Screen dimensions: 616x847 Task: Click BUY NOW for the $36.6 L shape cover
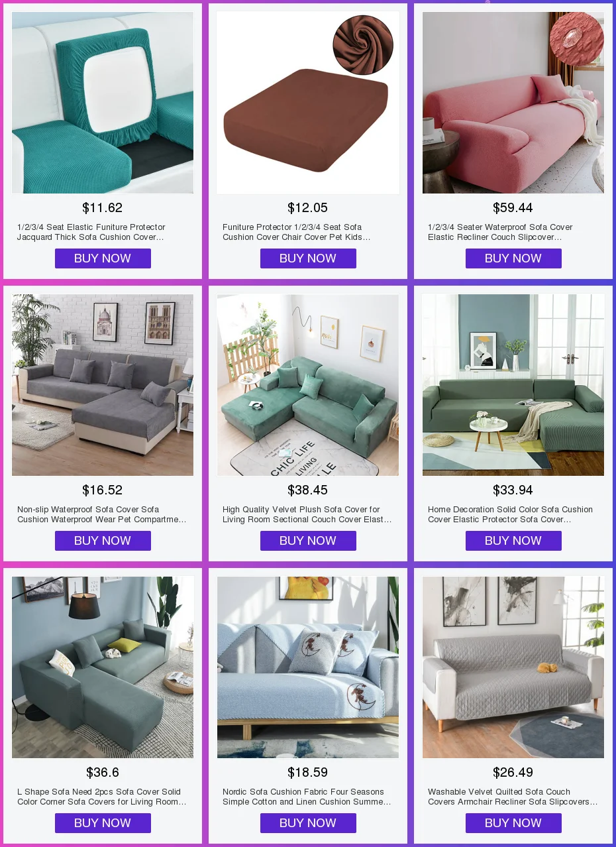103,823
